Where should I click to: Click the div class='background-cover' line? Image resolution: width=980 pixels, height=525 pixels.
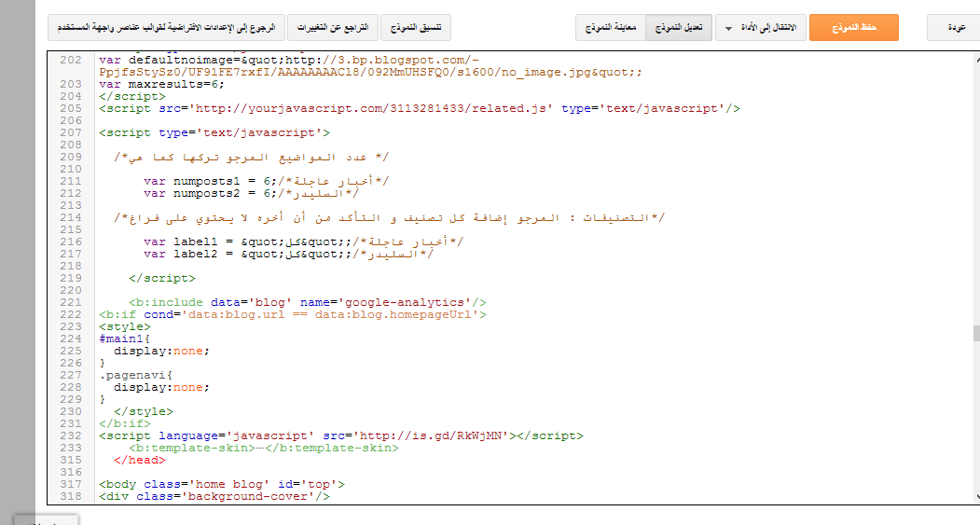pos(214,496)
